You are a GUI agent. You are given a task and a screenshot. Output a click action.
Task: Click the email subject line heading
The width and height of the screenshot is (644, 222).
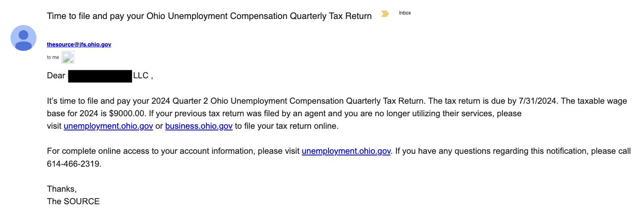(x=209, y=16)
